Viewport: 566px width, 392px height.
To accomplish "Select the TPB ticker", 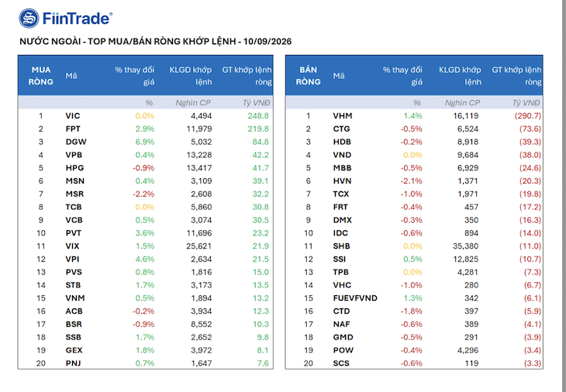I will (x=340, y=272).
